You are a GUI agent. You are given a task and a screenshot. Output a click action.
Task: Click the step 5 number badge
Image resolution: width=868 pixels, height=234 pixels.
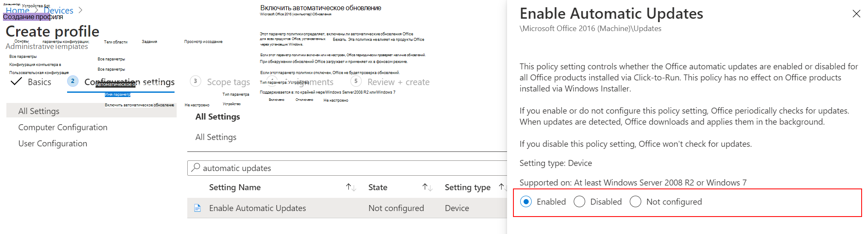point(356,81)
